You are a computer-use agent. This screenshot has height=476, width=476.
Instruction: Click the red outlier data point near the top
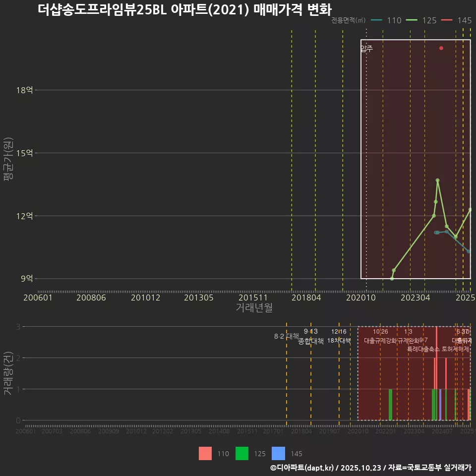[x=440, y=48]
